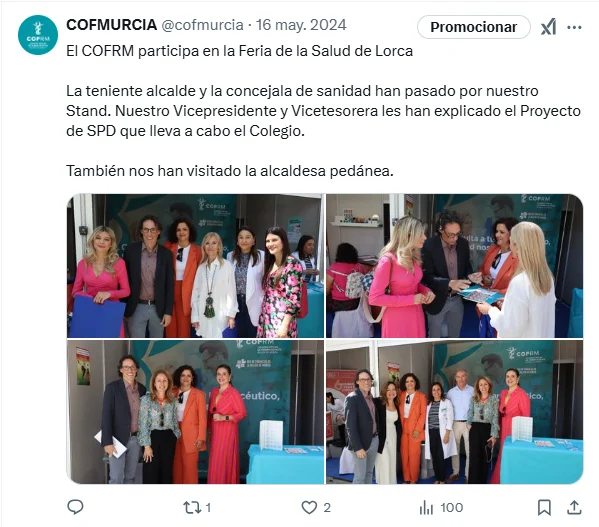The height and width of the screenshot is (527, 599).
Task: Repost this tweet with retweet icon
Action: [192, 508]
